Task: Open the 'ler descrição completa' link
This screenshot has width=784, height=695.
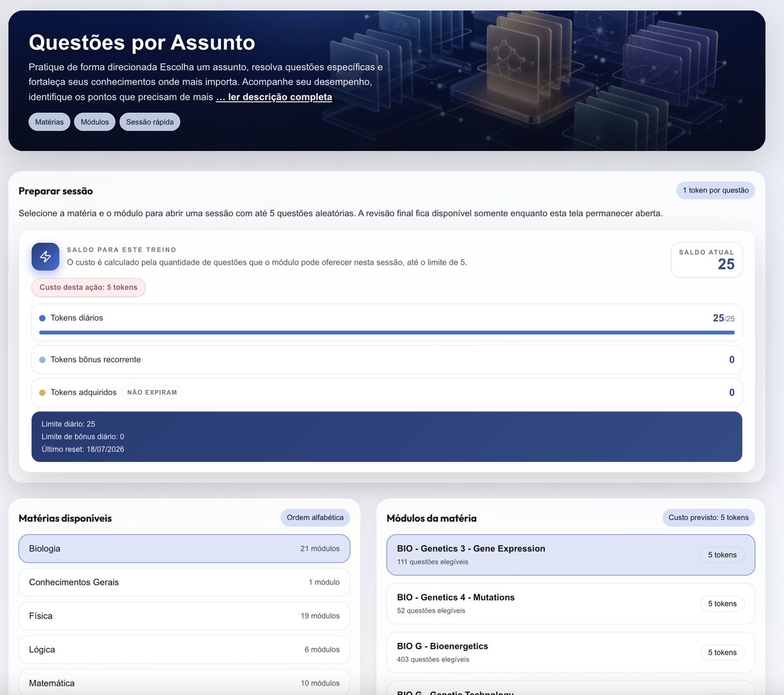Action: (x=274, y=97)
